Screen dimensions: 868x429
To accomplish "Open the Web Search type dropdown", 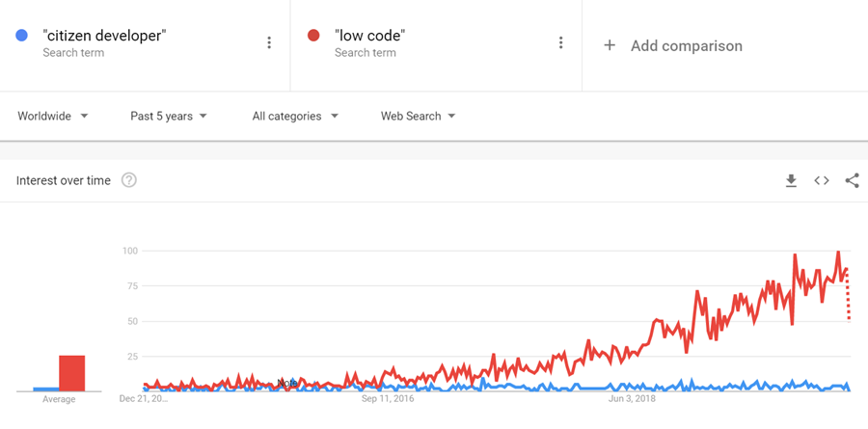I will tap(418, 117).
